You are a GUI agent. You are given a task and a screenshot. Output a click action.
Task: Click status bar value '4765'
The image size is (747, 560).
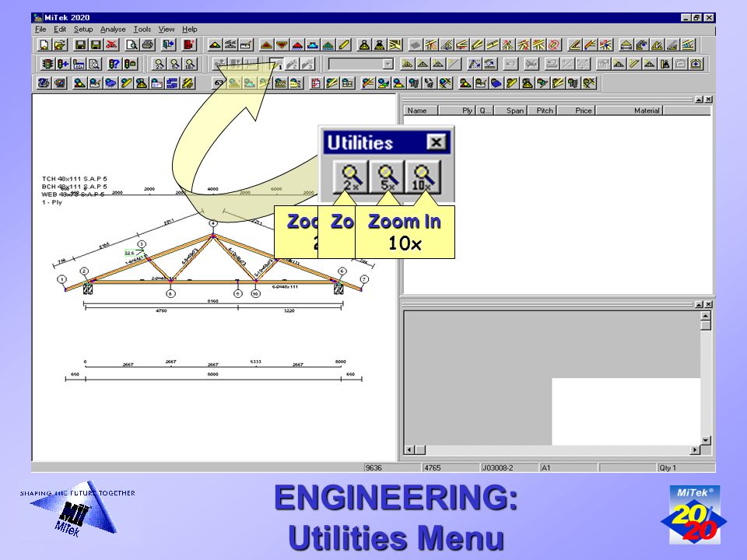pyautogui.click(x=432, y=467)
